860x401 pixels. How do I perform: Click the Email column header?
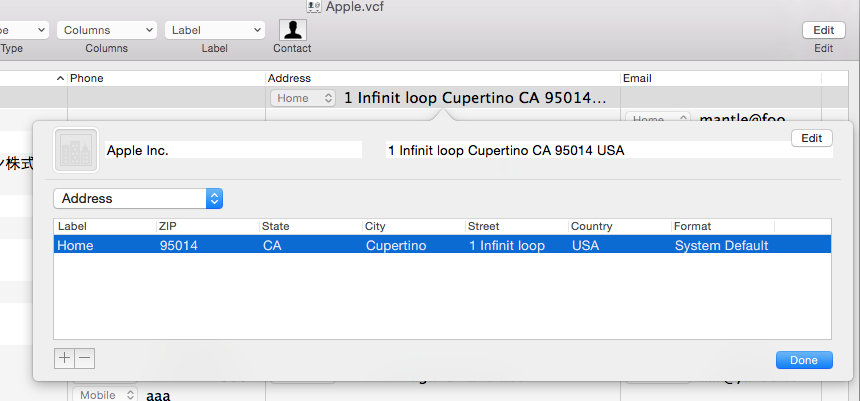tap(721, 78)
